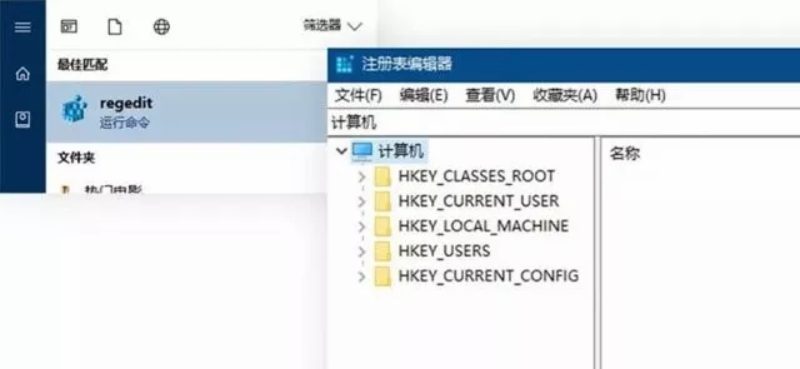800x369 pixels.
Task: Expand HKEY_USERS key
Action: click(362, 252)
